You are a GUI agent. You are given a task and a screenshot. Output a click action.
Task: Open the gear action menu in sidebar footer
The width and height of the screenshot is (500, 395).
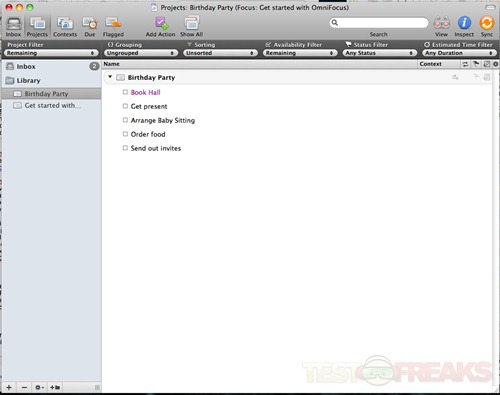click(x=39, y=387)
